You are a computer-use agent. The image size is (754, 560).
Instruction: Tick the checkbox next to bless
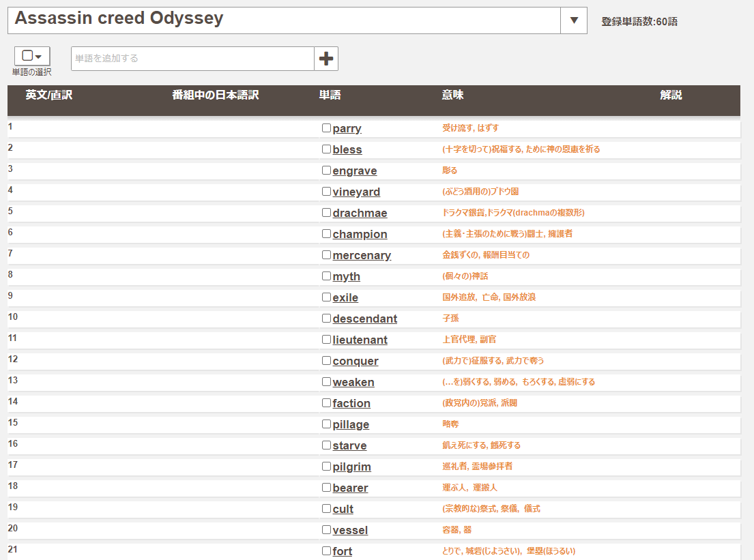click(327, 149)
